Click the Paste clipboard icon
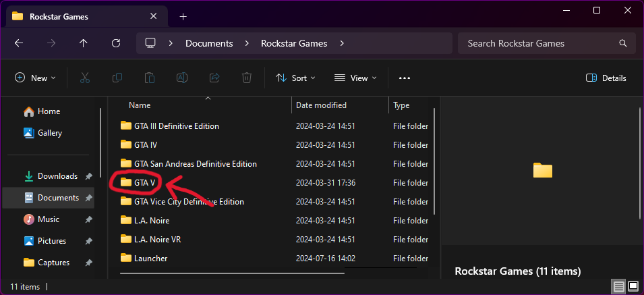 pyautogui.click(x=150, y=78)
